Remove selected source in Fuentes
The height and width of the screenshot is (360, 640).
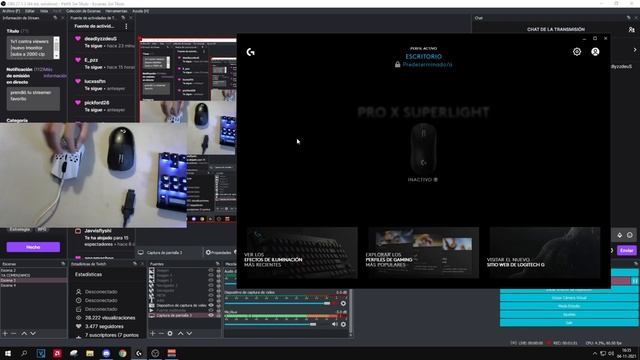pos(161,333)
